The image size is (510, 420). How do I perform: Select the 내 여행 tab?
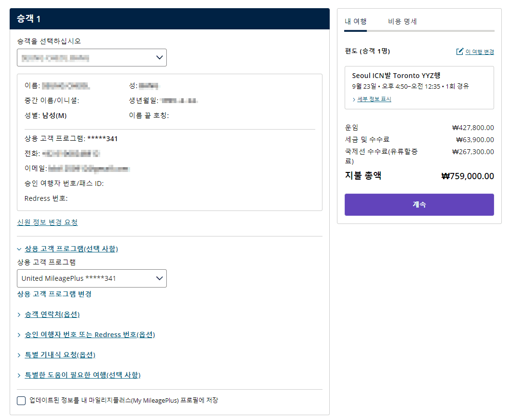click(355, 21)
